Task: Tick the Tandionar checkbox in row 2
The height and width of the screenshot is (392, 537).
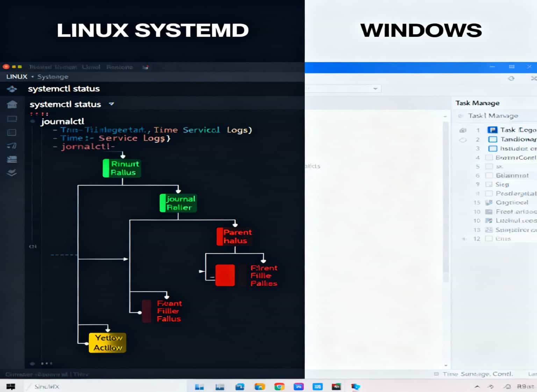Action: pyautogui.click(x=493, y=139)
